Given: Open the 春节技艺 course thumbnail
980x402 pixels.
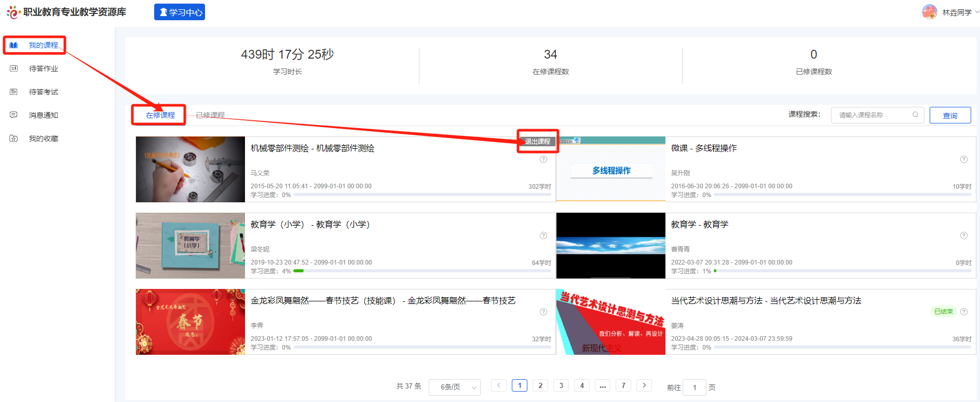Looking at the screenshot, I should click(x=190, y=322).
